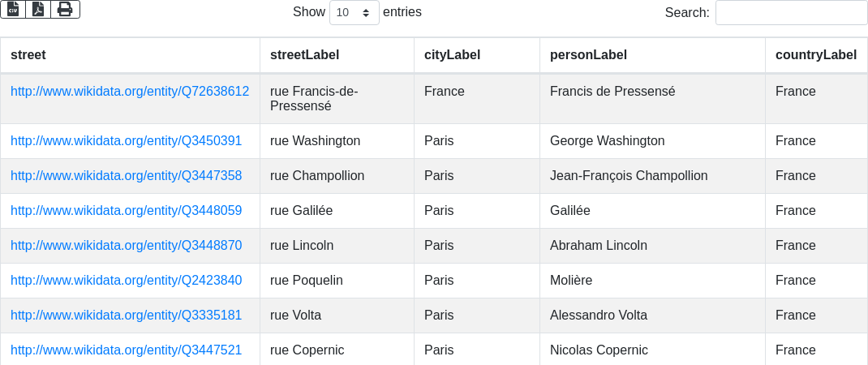Export the table as PDF
Viewport: 868px width, 365px height.
(38, 9)
